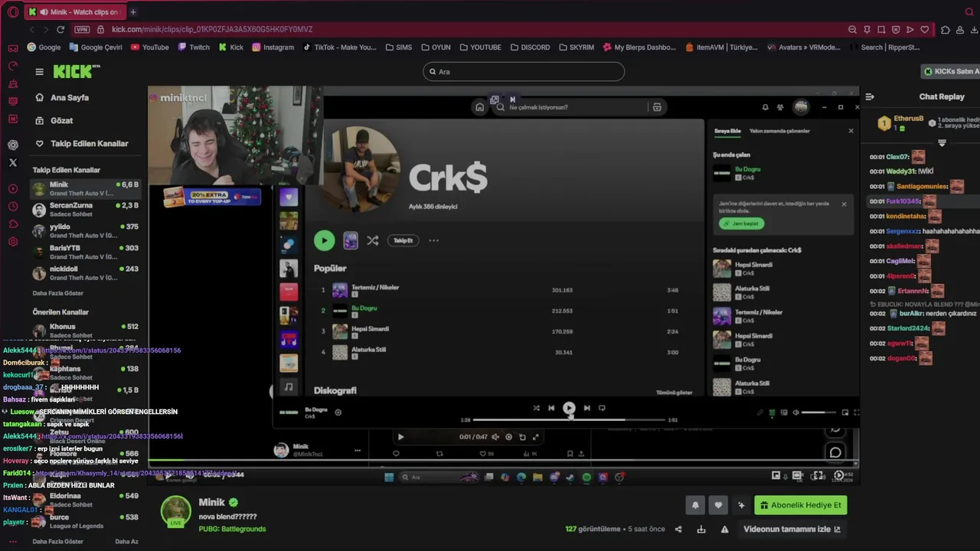Open nickidoll channel in sidebar
This screenshot has width=980, height=551.
click(86, 274)
